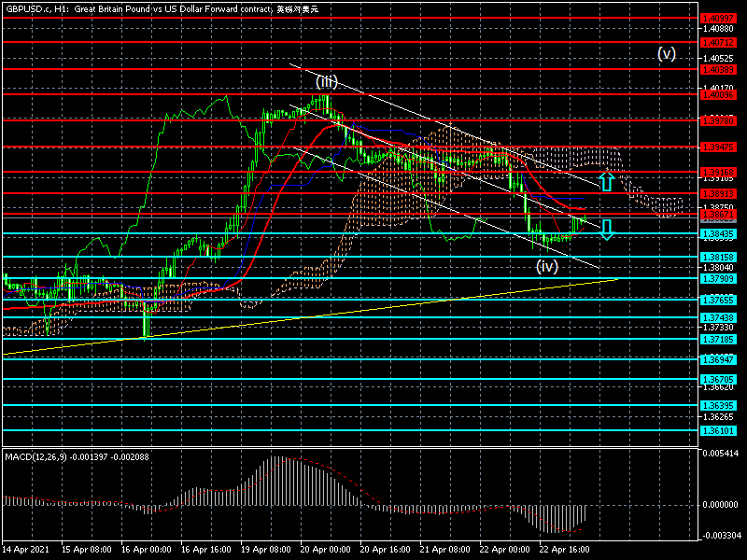The height and width of the screenshot is (560, 747).
Task: Click the 20 Apr 16:00 time axis label
Action: pos(385,549)
